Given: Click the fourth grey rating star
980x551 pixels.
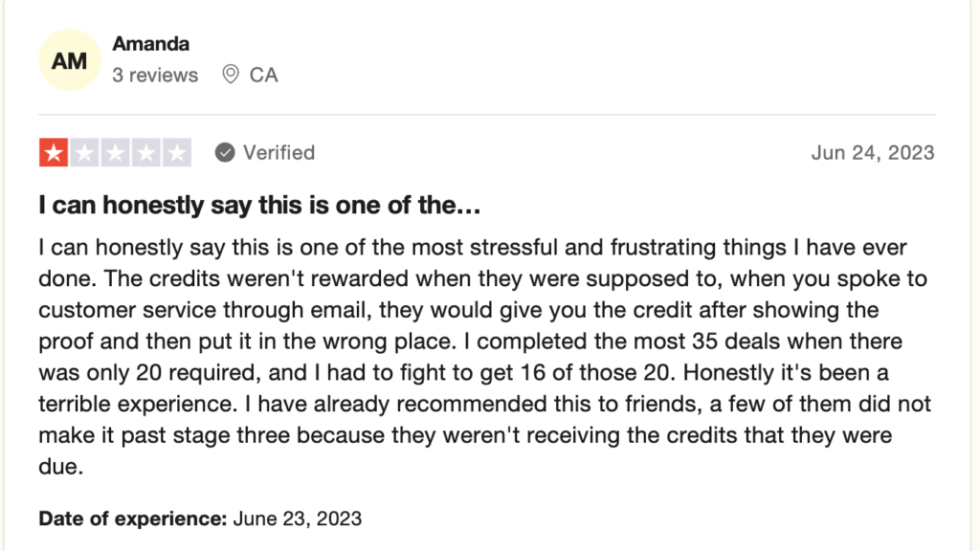Looking at the screenshot, I should 145,152.
